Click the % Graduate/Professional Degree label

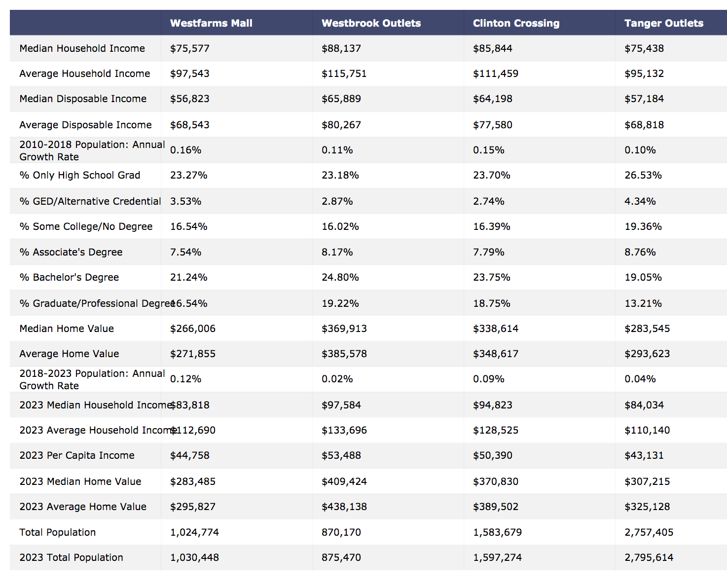[97, 303]
